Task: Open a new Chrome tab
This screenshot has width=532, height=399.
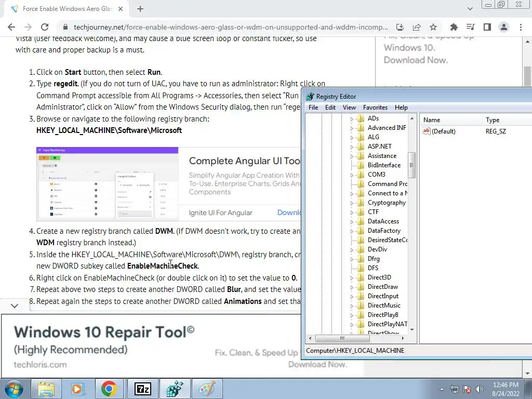Action: coord(140,9)
